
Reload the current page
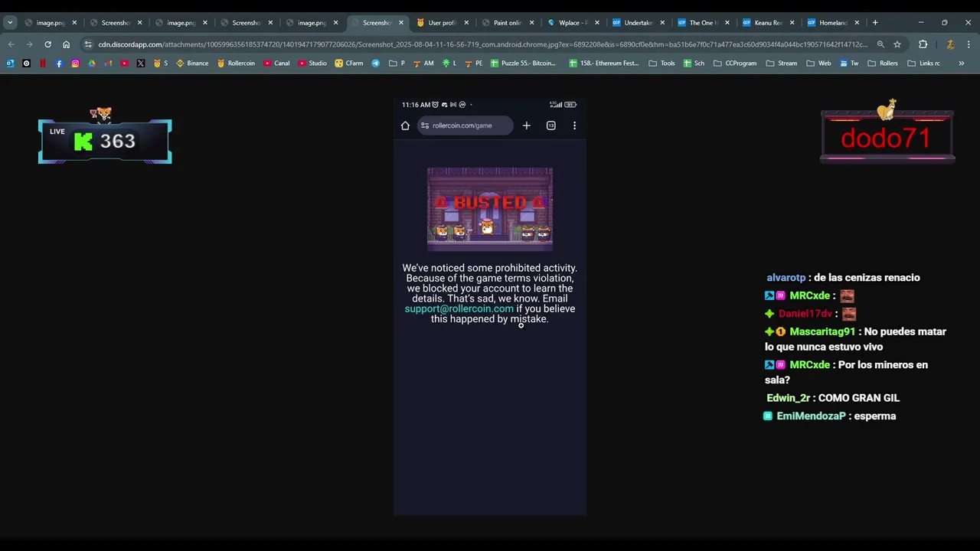coord(47,44)
